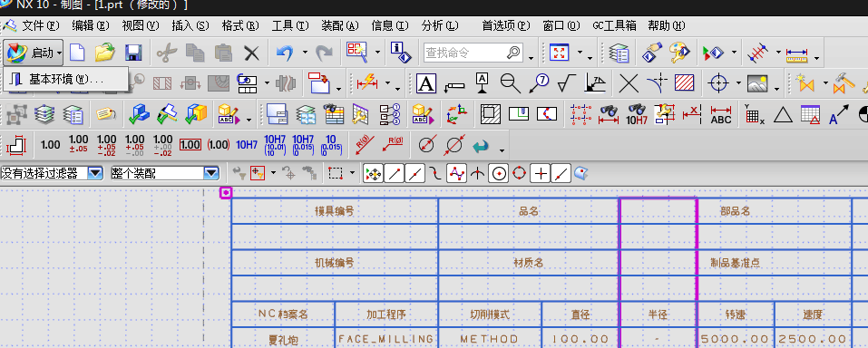Open the layer settings icon
Image resolution: width=868 pixels, height=348 pixels.
coord(619,53)
